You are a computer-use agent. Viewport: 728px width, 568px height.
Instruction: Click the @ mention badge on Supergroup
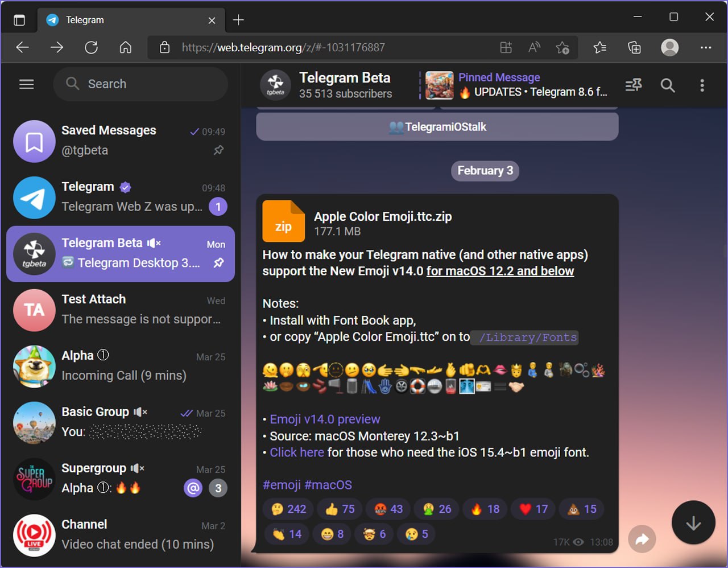click(x=193, y=488)
